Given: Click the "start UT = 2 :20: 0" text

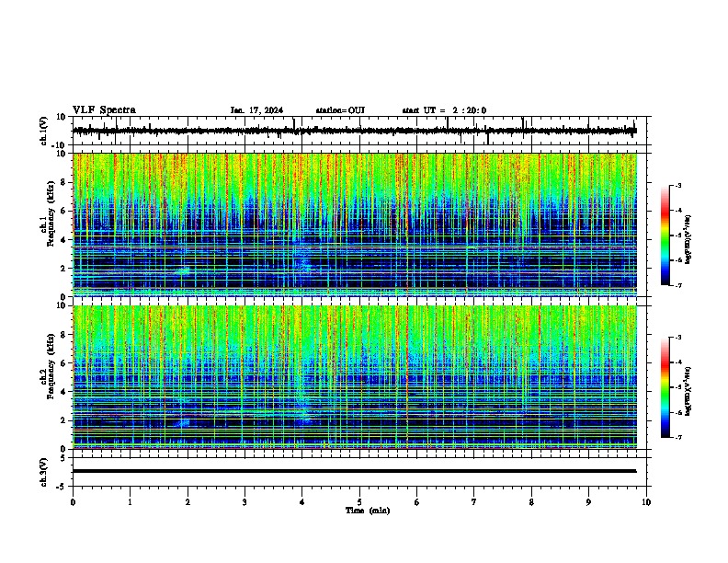Looking at the screenshot, I should click(x=444, y=110).
